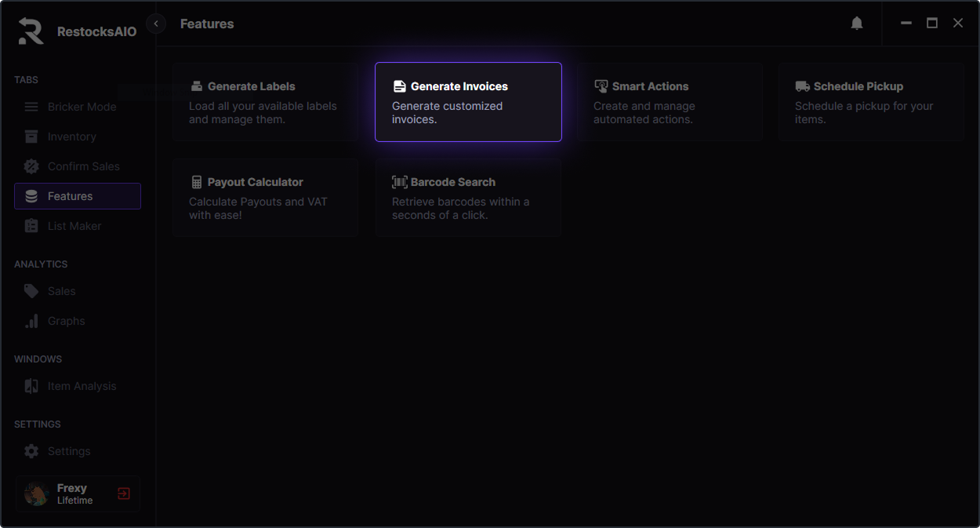The height and width of the screenshot is (528, 980).
Task: Click the RestocksAIO logo
Action: click(x=31, y=31)
